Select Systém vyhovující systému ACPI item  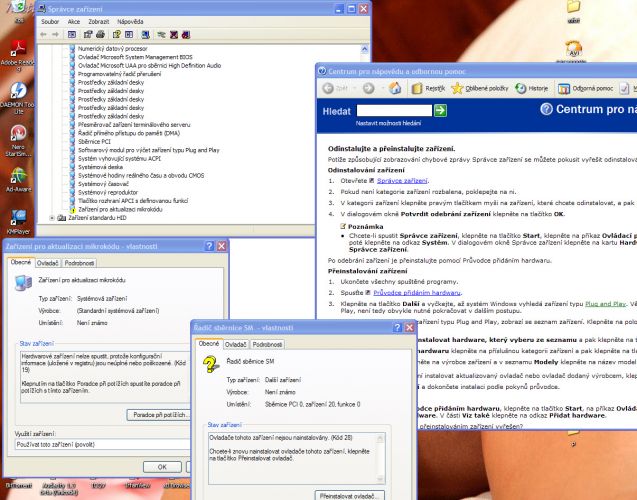coord(119,158)
